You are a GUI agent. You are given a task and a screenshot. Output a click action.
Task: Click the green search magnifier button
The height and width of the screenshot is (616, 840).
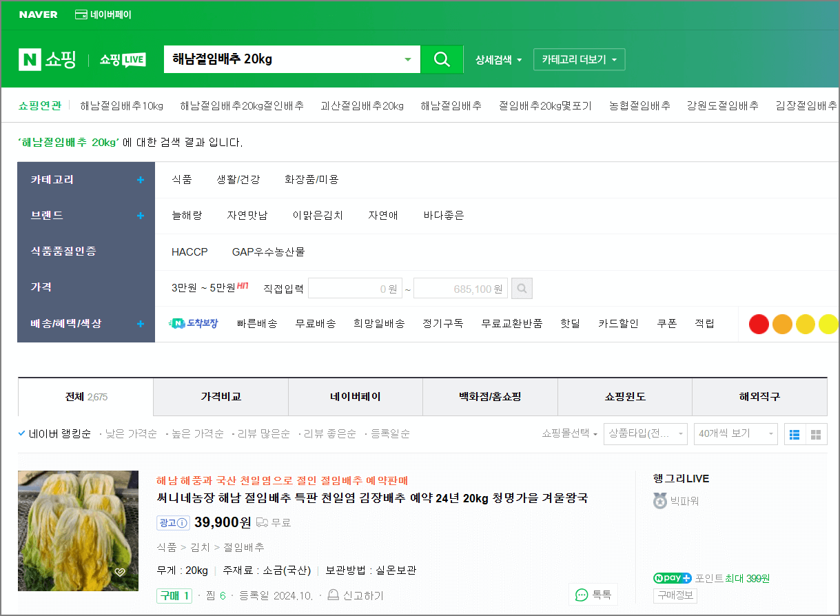pyautogui.click(x=442, y=59)
